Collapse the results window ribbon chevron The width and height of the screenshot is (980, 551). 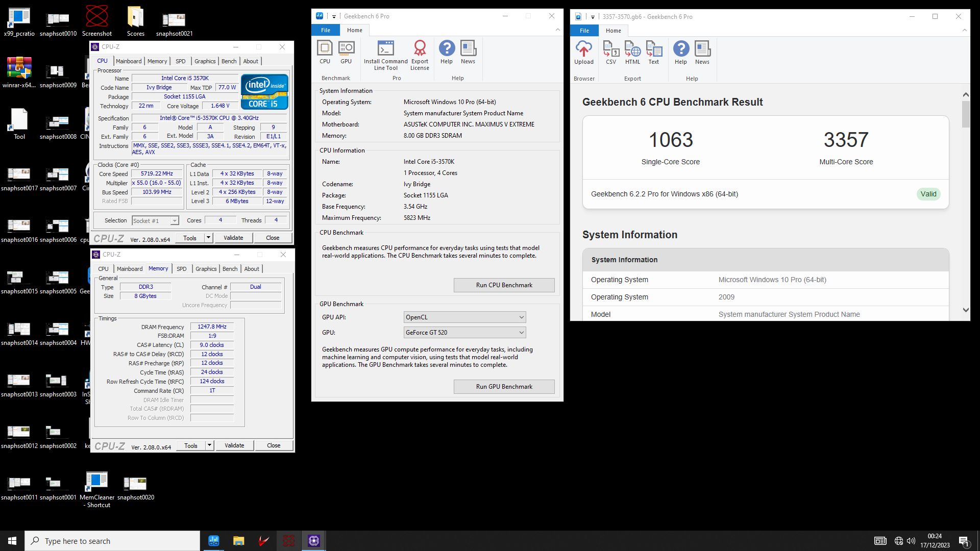[x=964, y=31]
